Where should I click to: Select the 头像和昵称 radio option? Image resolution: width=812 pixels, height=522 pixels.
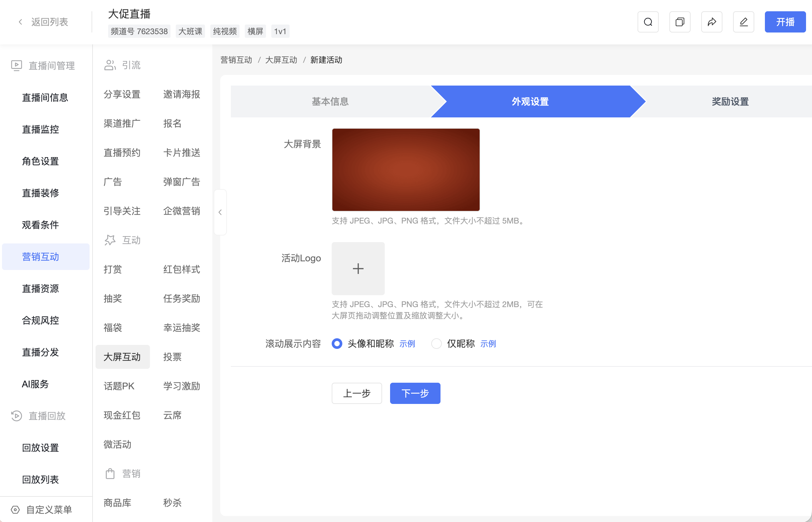click(x=337, y=344)
